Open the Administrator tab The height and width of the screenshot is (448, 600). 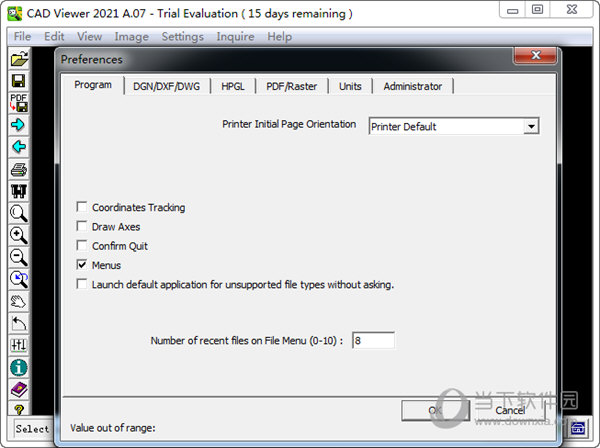[x=412, y=86]
